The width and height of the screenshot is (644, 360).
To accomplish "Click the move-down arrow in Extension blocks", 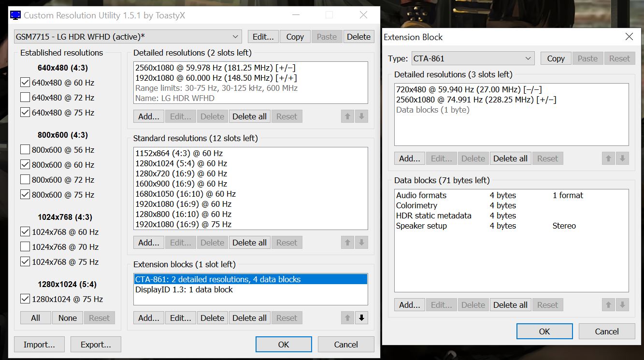I will click(x=361, y=318).
